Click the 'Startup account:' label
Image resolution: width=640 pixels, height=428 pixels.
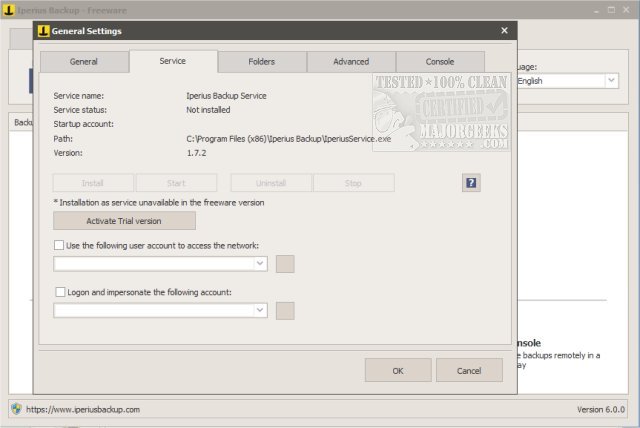point(84,124)
